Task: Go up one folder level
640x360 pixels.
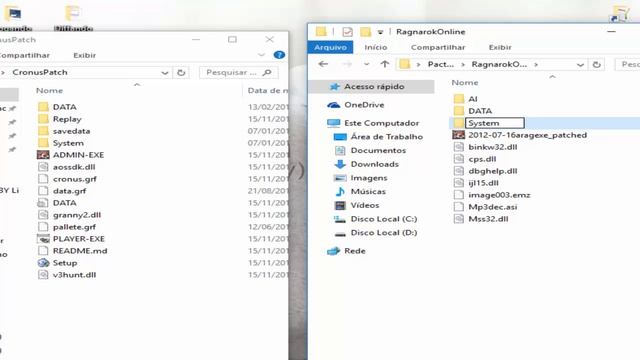Action: tap(384, 64)
